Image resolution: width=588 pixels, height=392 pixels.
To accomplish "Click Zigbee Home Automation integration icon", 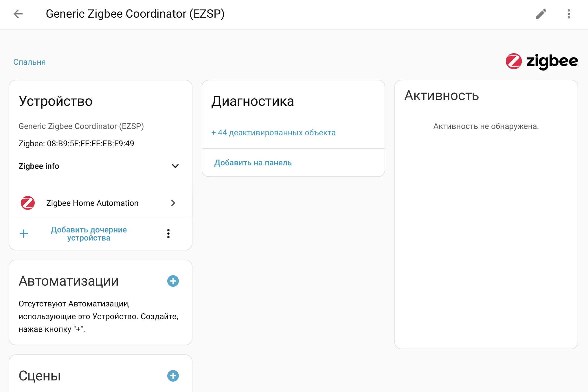I will click(28, 203).
